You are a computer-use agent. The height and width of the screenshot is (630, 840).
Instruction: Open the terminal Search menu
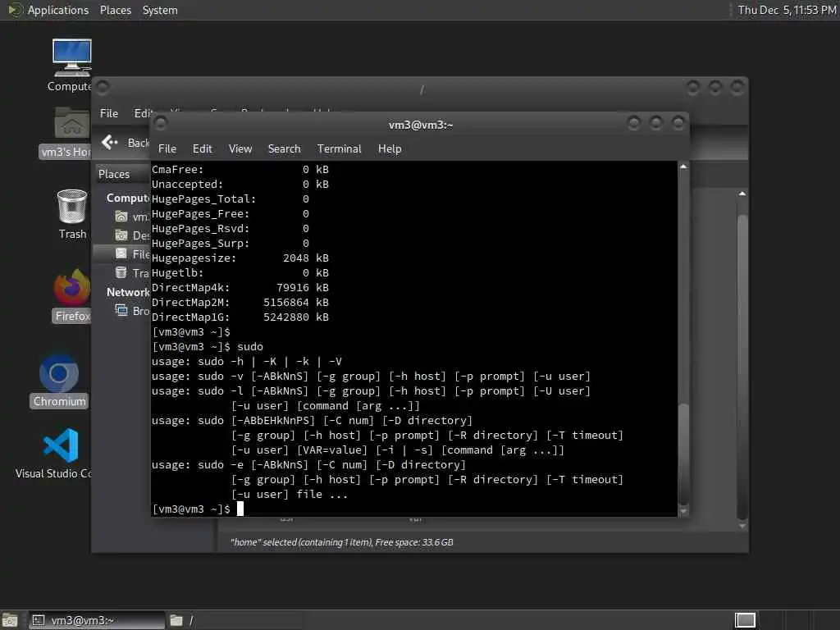click(284, 149)
